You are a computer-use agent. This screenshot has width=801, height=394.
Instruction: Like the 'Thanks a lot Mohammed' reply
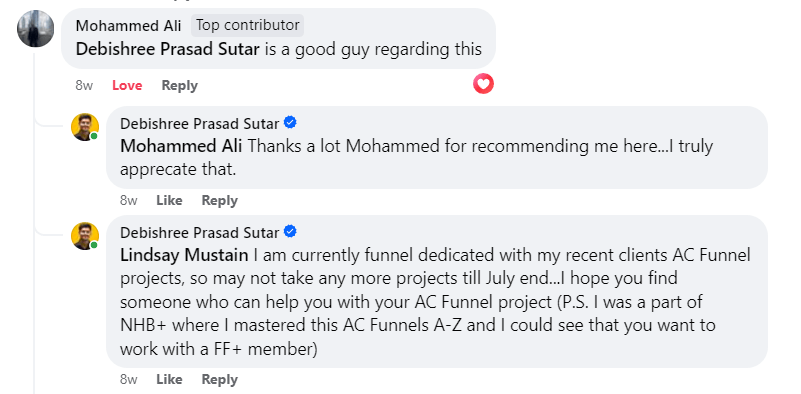[169, 200]
